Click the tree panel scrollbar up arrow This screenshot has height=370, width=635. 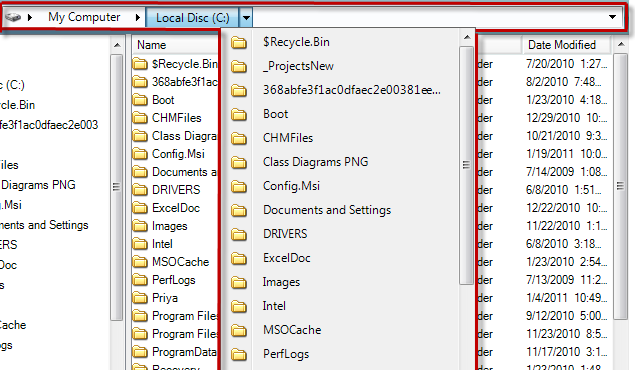117,45
